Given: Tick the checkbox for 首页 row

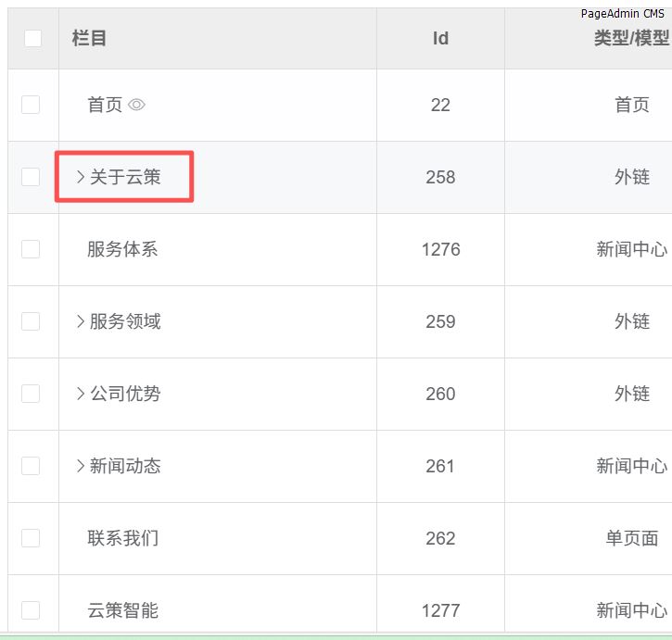Looking at the screenshot, I should click(x=31, y=105).
